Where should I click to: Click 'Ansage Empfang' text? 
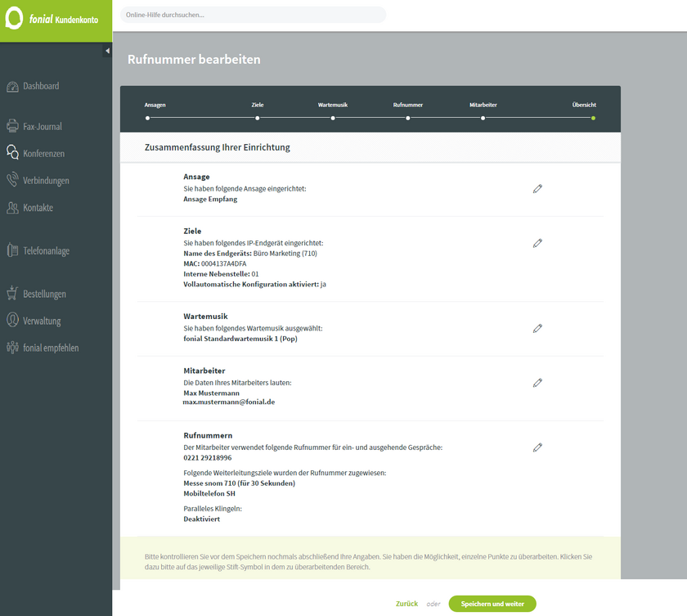[x=210, y=200]
